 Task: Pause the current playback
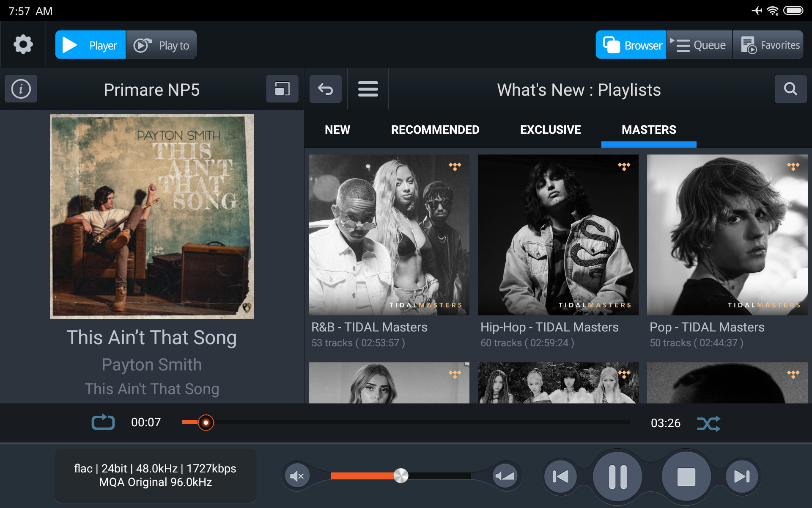[617, 477]
